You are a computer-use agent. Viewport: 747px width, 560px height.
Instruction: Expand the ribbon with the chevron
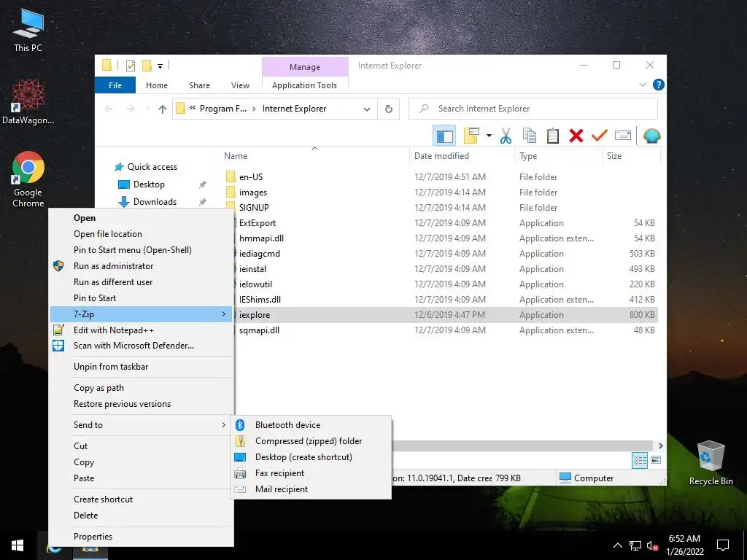(642, 85)
